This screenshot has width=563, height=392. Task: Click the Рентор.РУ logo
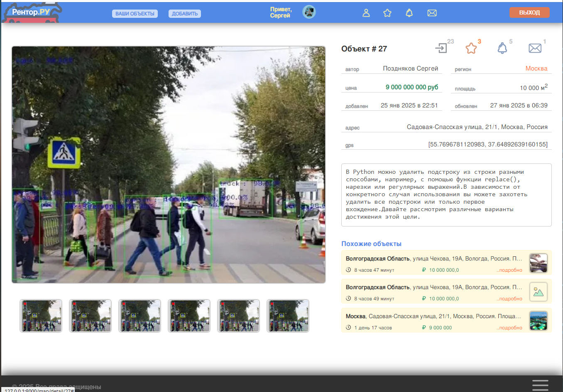[x=31, y=12]
